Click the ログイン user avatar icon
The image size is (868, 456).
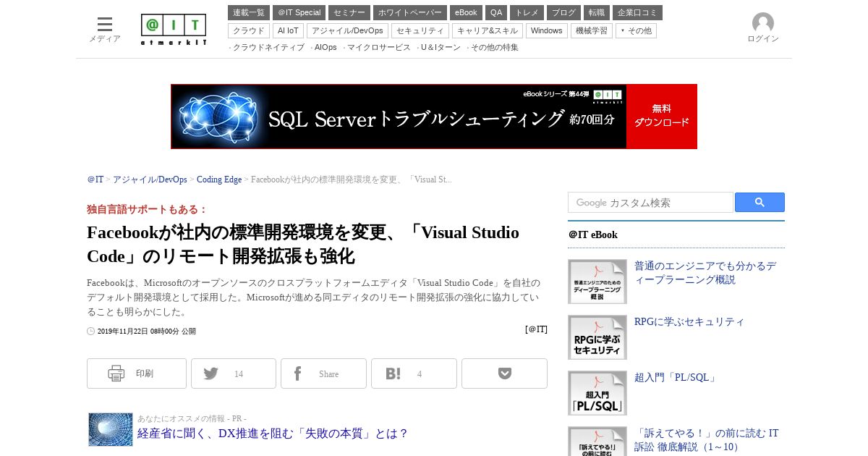pos(763,23)
